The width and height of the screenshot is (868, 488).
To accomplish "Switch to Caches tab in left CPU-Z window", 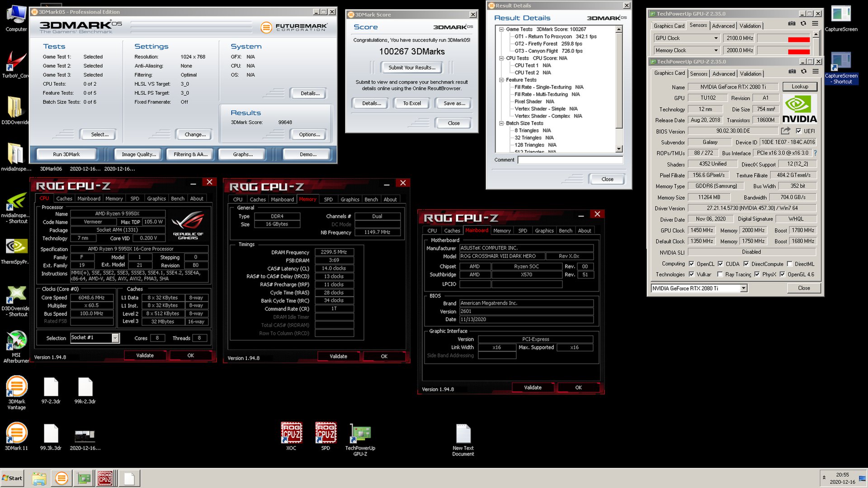I will pyautogui.click(x=64, y=199).
